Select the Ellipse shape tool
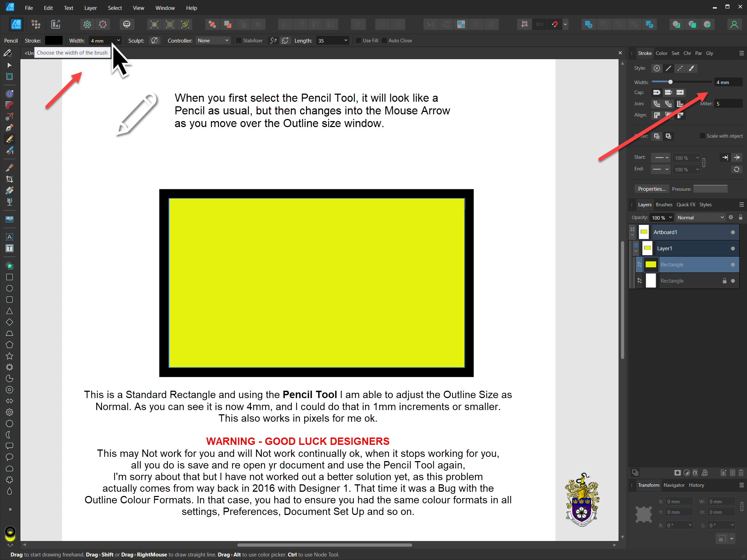Image resolution: width=747 pixels, height=560 pixels. point(10,288)
